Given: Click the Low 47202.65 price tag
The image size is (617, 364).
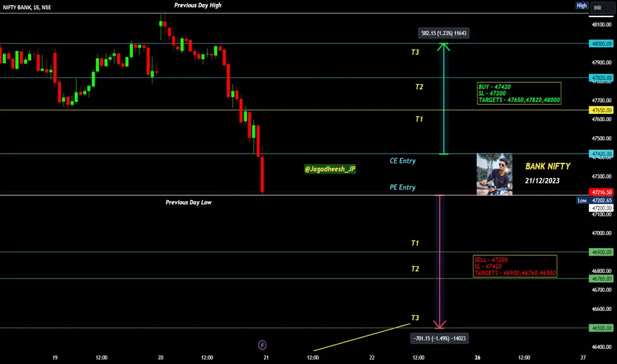Looking at the screenshot, I should pos(594,201).
